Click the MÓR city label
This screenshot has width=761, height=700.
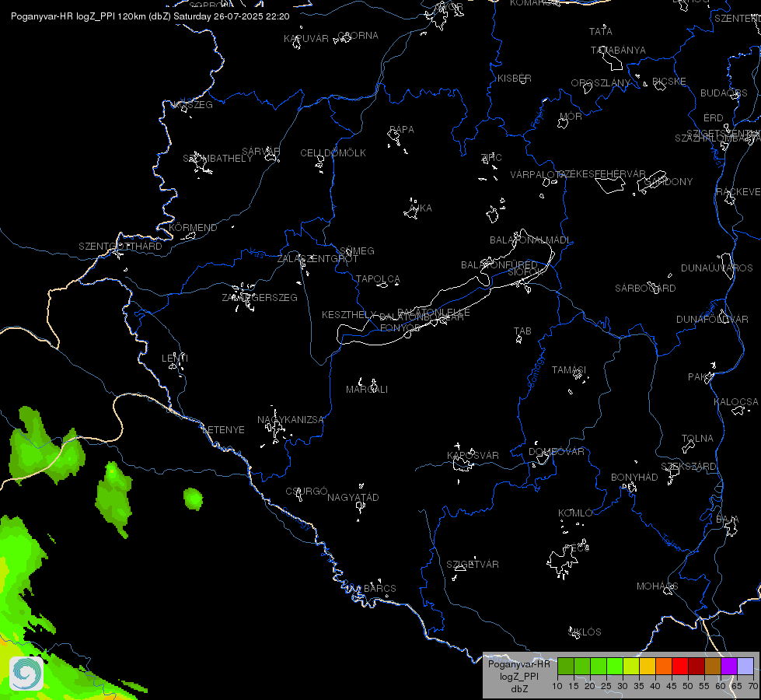coord(571,117)
